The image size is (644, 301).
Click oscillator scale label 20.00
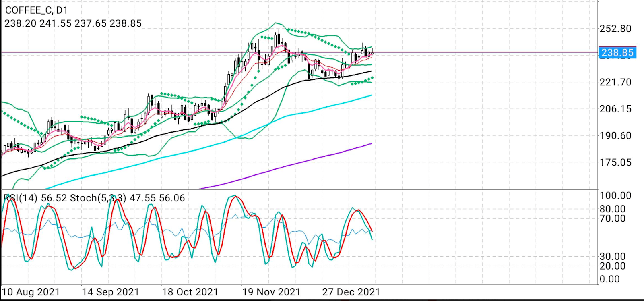(x=613, y=266)
